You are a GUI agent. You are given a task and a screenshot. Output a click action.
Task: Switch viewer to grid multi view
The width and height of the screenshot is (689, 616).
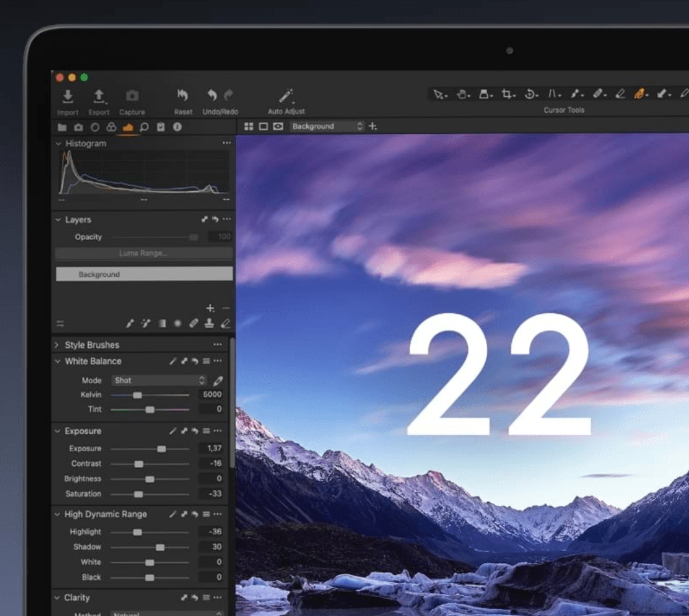(248, 126)
